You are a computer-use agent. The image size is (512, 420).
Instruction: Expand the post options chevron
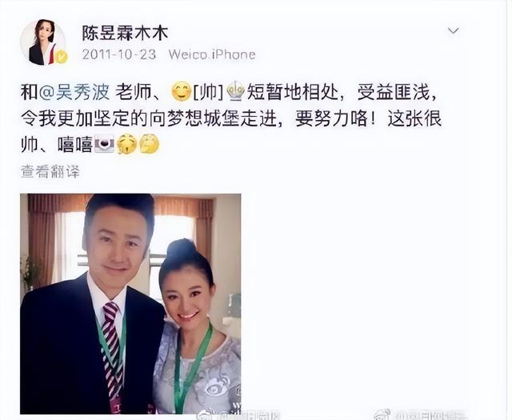454,30
